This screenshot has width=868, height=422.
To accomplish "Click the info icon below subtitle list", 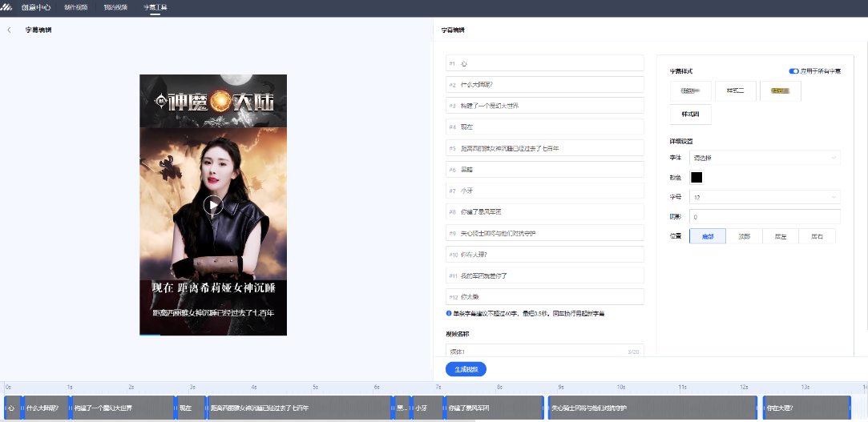I will tap(449, 313).
